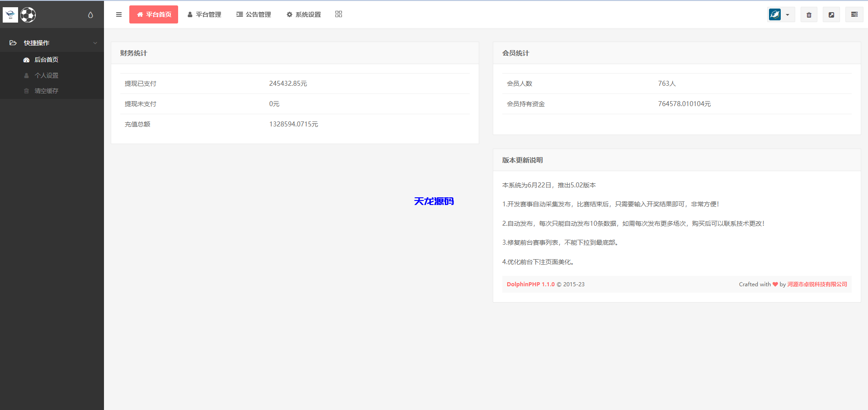Enter fullscreen using the arrow icon

click(x=831, y=14)
